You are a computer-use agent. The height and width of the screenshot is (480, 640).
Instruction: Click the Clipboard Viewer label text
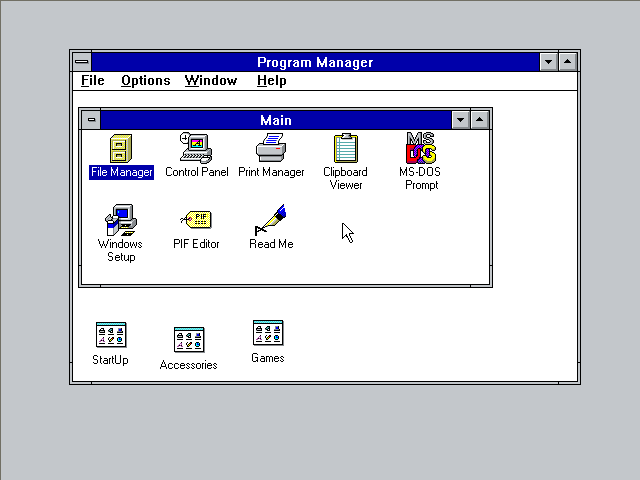coord(346,178)
